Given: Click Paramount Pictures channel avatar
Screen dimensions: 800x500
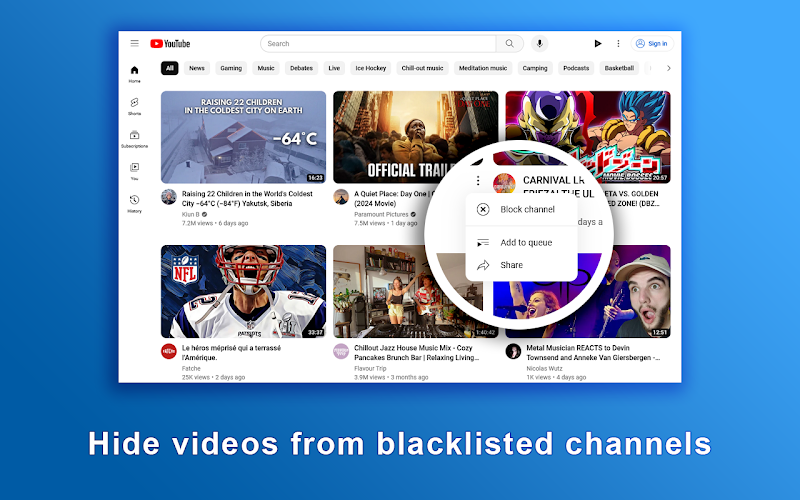Looking at the screenshot, I should coord(341,197).
